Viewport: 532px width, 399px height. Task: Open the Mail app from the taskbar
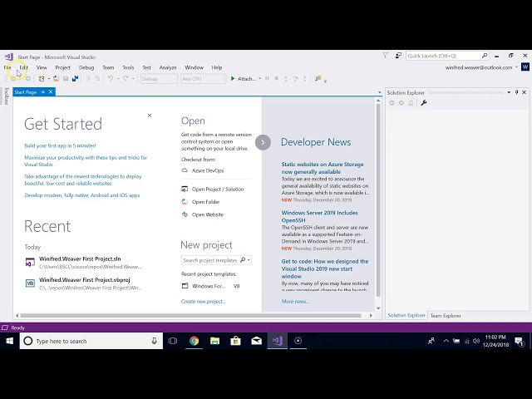coord(257,341)
